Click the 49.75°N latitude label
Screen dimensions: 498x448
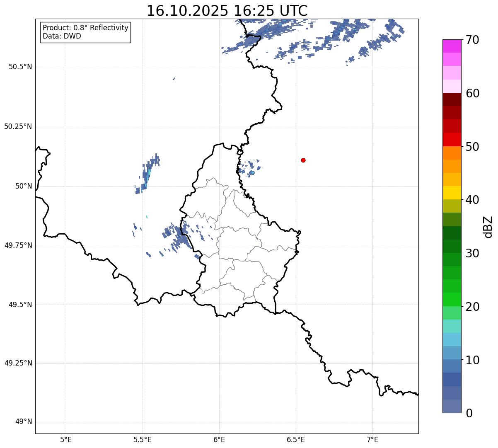[18, 245]
